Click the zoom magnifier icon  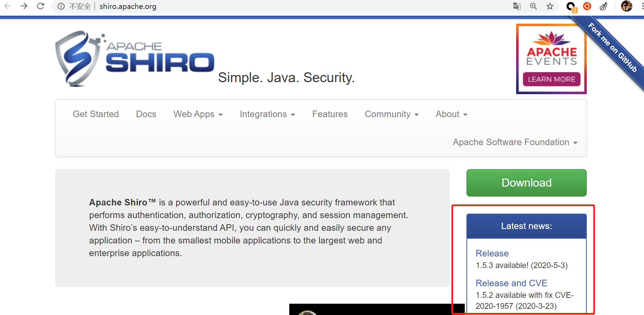tap(533, 6)
